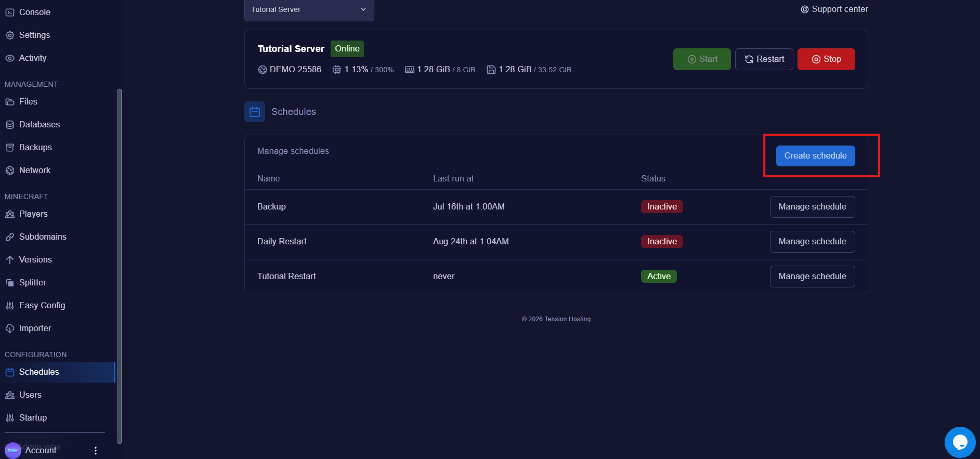The height and width of the screenshot is (459, 980).
Task: Open the Easy Config menu item
Action: pos(58,305)
